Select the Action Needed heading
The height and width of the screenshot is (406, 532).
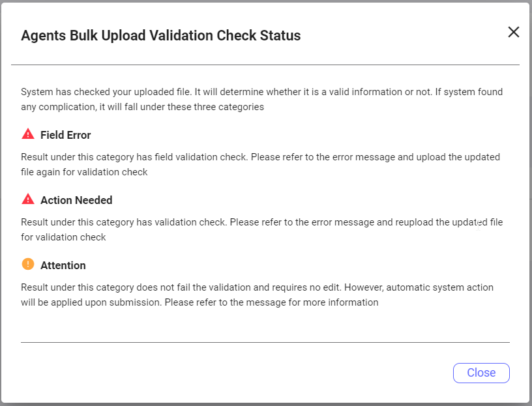click(x=76, y=200)
